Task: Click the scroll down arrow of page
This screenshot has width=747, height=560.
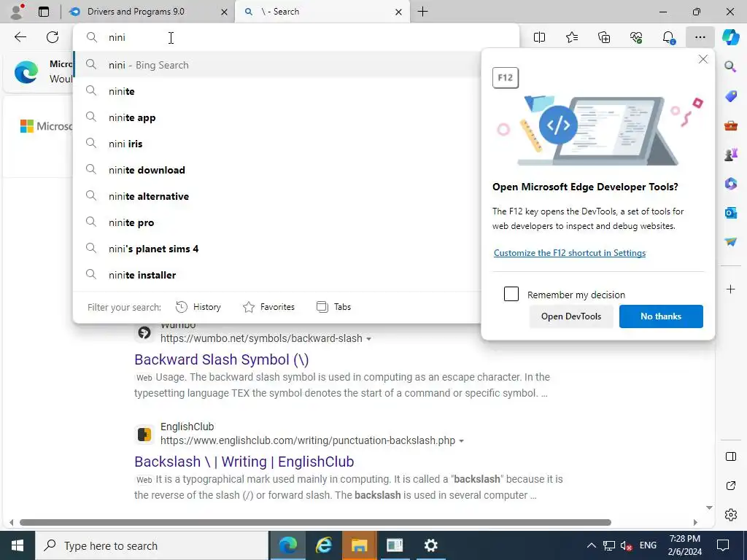Action: [709, 507]
